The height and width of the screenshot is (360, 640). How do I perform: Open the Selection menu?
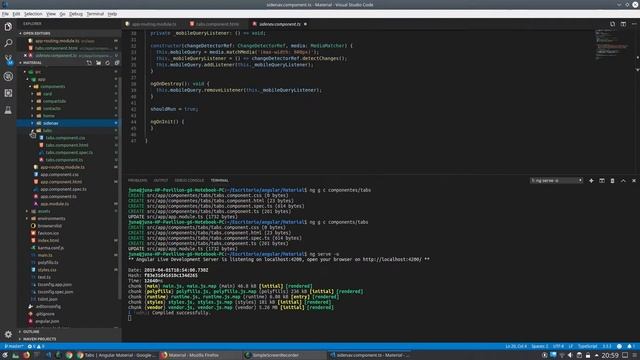pos(33,14)
